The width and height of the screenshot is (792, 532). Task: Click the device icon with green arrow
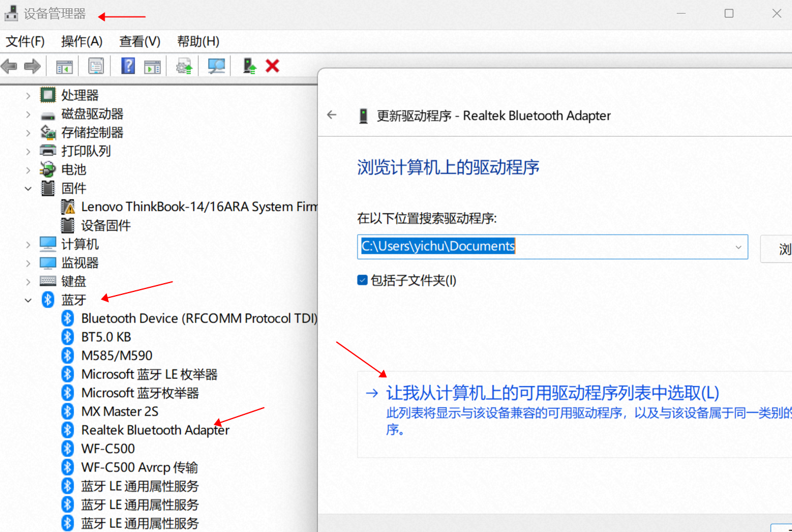click(x=249, y=66)
